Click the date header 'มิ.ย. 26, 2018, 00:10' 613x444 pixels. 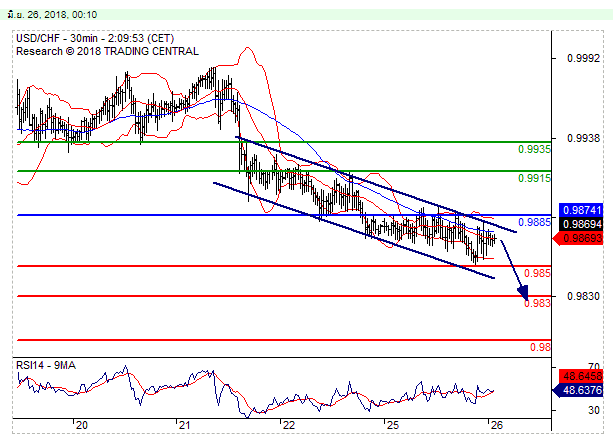click(52, 15)
